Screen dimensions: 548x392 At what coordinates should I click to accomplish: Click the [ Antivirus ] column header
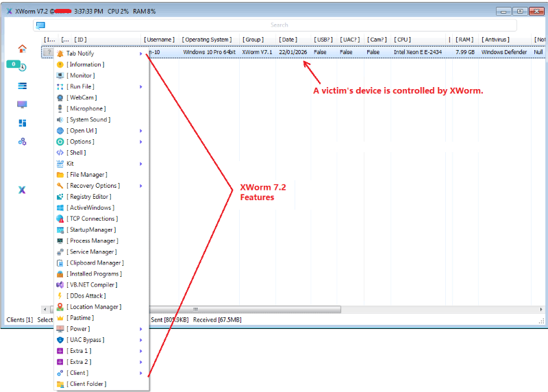[x=495, y=40]
